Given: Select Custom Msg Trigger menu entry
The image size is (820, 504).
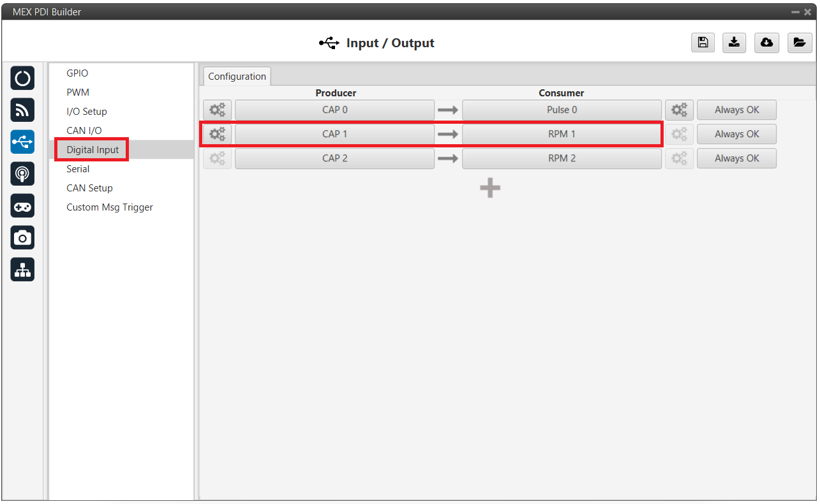Looking at the screenshot, I should point(109,207).
